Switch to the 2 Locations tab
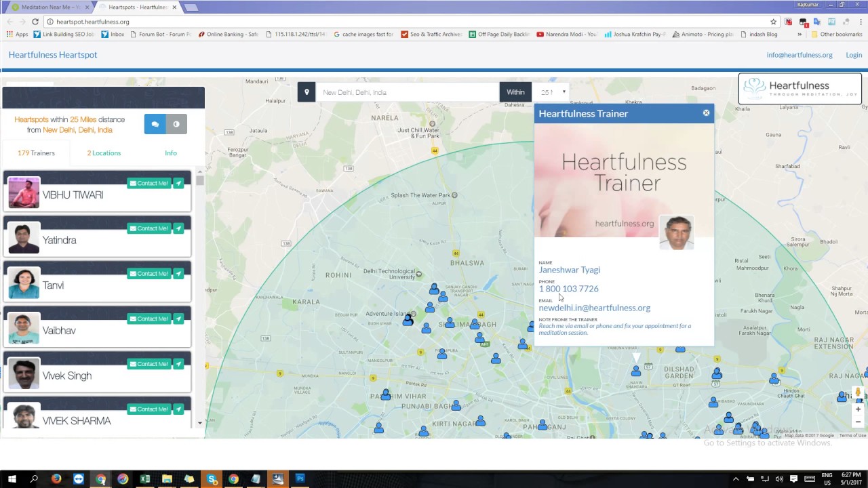The image size is (868, 488). click(x=104, y=153)
